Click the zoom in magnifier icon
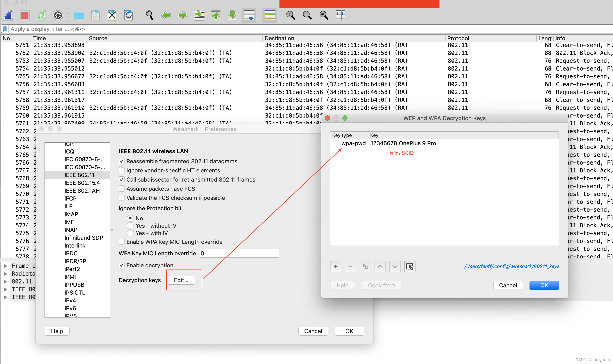The height and width of the screenshot is (364, 613). coord(290,15)
